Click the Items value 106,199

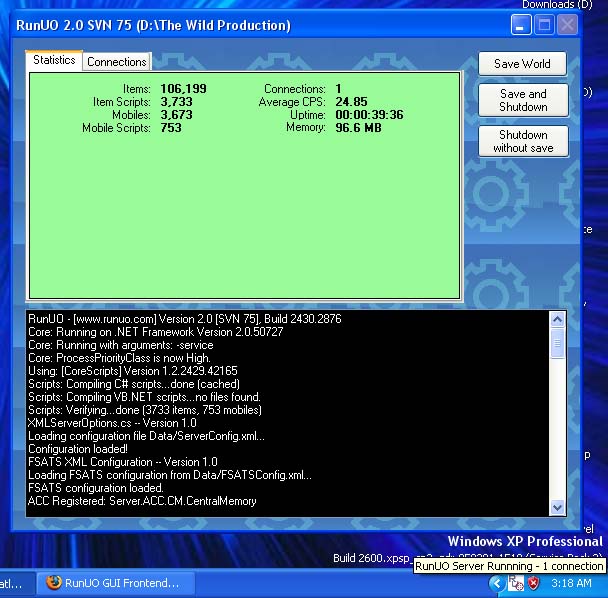pyautogui.click(x=183, y=89)
